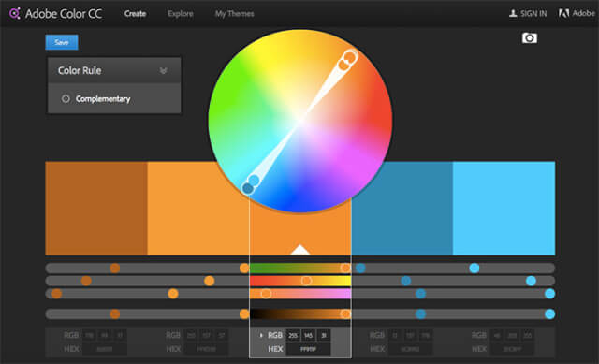Click the white base-color triangle marker
This screenshot has height=364, width=599.
click(x=300, y=250)
